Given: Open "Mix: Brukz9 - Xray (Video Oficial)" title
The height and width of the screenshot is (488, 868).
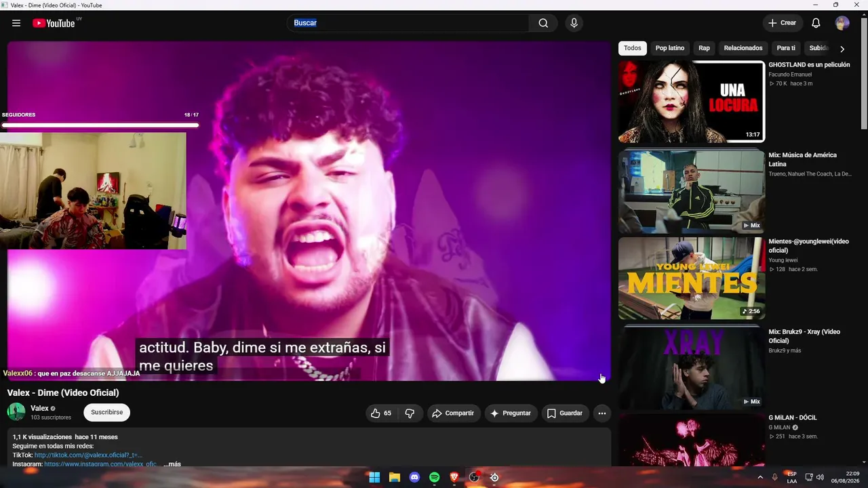Looking at the screenshot, I should 804,336.
